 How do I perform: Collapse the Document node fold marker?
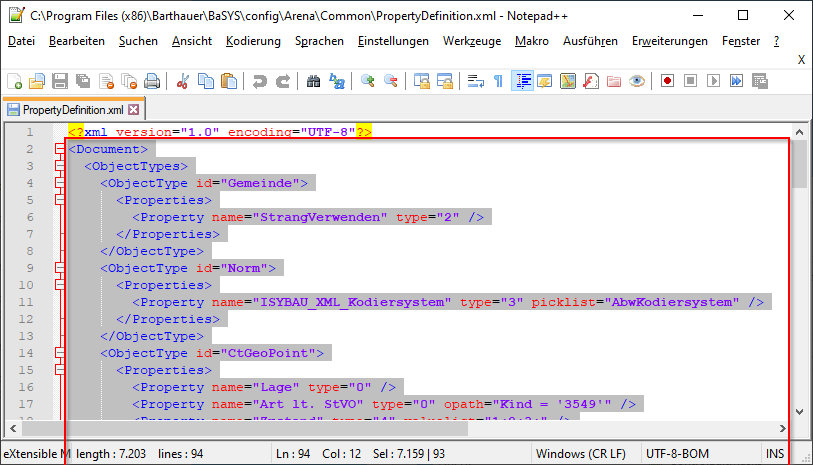(60, 149)
